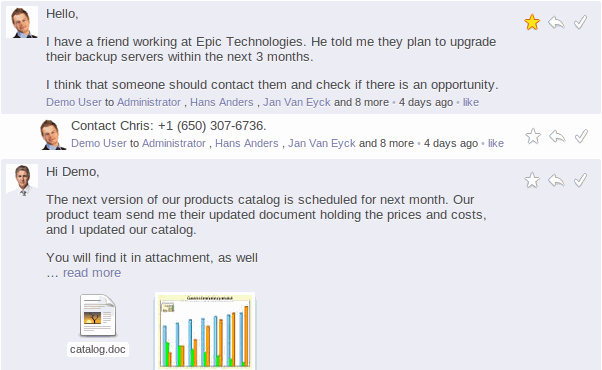Expand message with read more link

(x=92, y=273)
